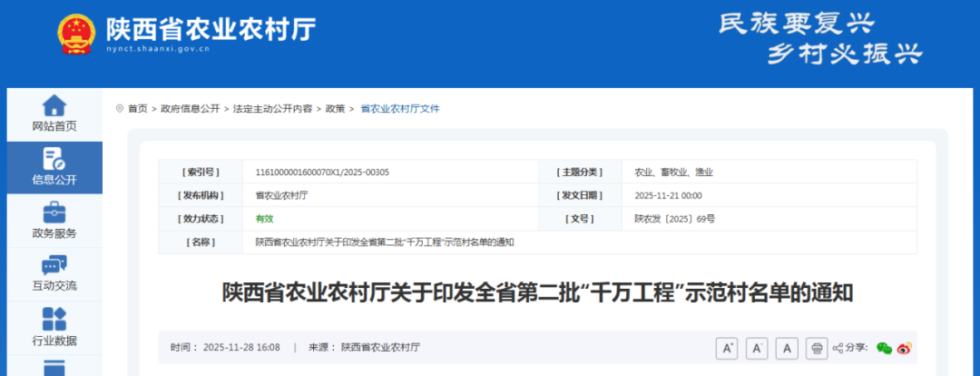Click the share network icon beside 分享
The height and width of the screenshot is (376, 980).
pos(838,348)
